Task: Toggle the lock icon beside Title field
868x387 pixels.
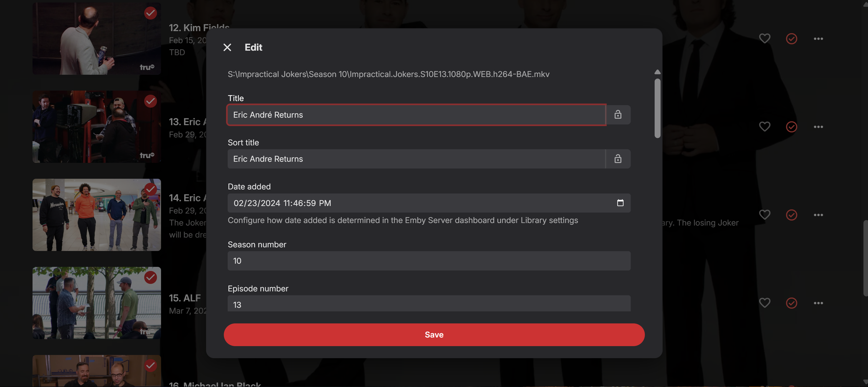Action: 618,115
